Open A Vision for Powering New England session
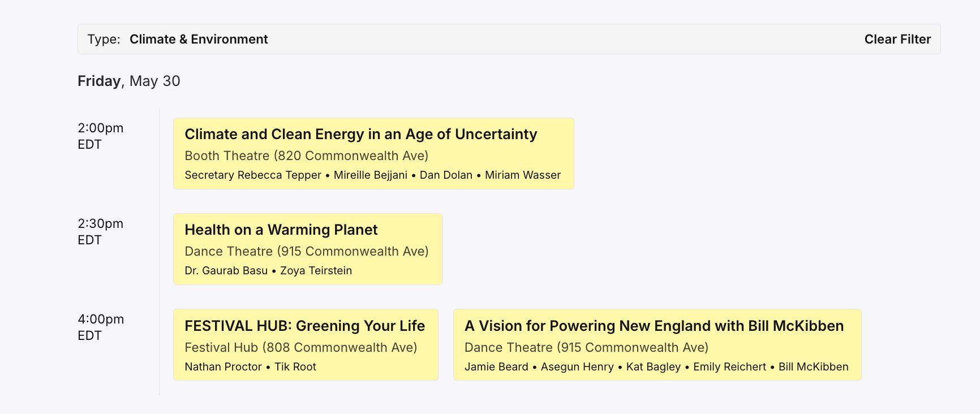 coord(654,326)
